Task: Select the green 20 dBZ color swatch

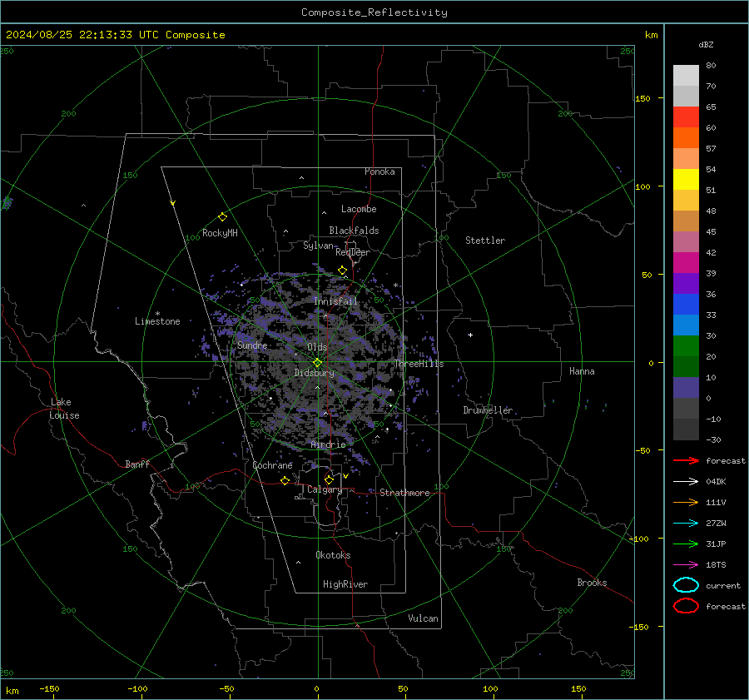Action: pos(686,346)
